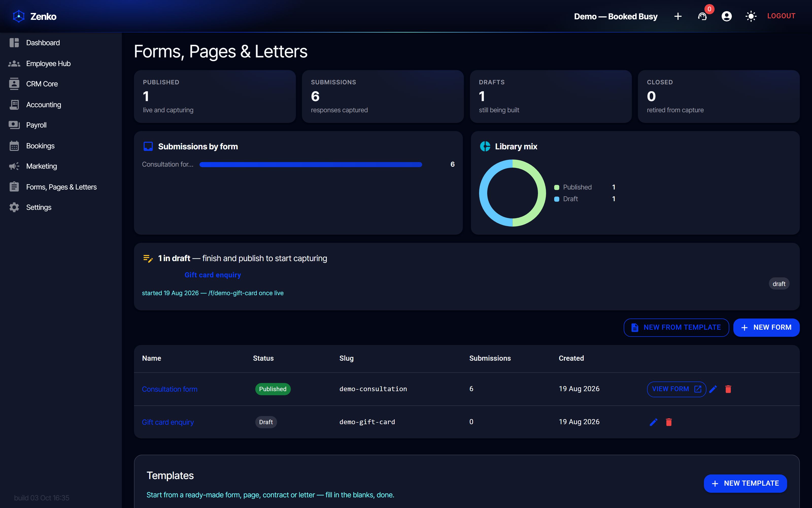The height and width of the screenshot is (508, 812).
Task: Delete Consultation form with trash icon
Action: tap(728, 389)
